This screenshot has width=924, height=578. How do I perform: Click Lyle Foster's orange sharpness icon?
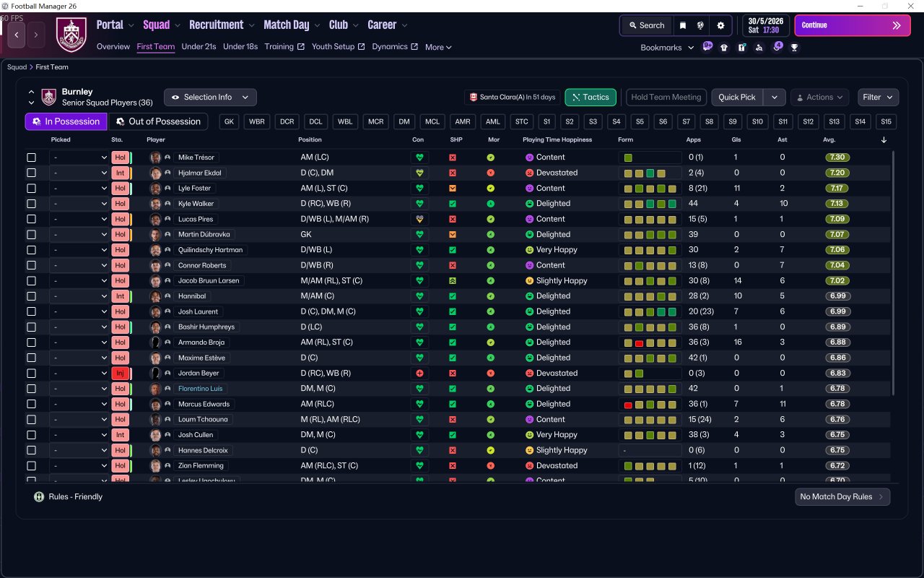(453, 189)
